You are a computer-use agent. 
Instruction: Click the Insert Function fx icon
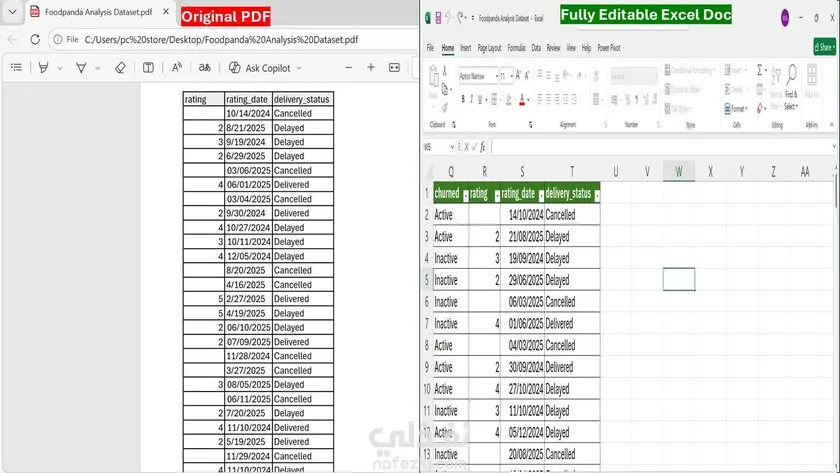482,147
